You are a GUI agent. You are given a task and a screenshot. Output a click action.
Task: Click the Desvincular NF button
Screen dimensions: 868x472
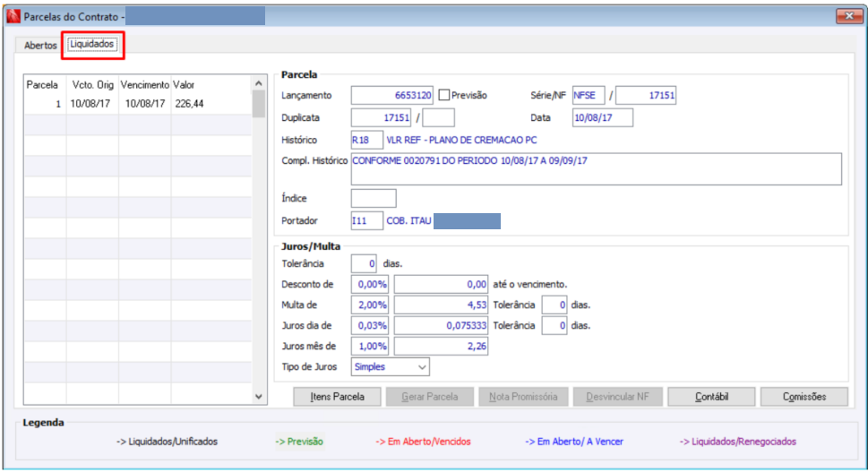pyautogui.click(x=618, y=397)
